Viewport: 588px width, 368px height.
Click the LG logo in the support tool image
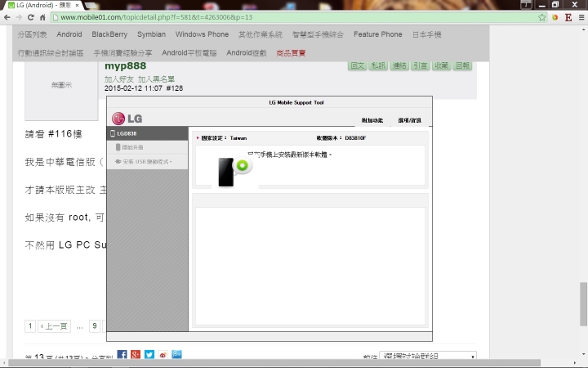click(x=127, y=119)
